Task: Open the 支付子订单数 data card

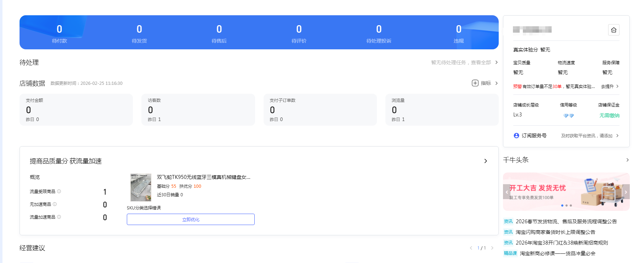Action: (320, 110)
